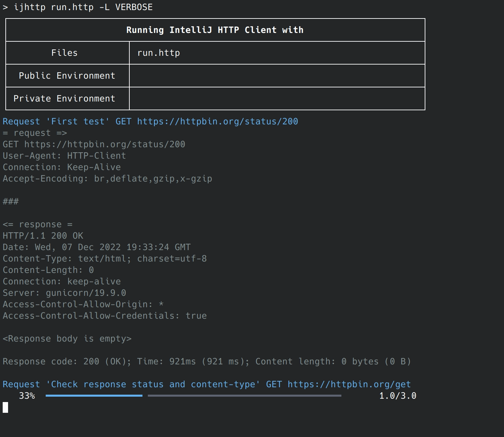Click the '<= response =' line
Screen dimensions: 504x437
38,224
